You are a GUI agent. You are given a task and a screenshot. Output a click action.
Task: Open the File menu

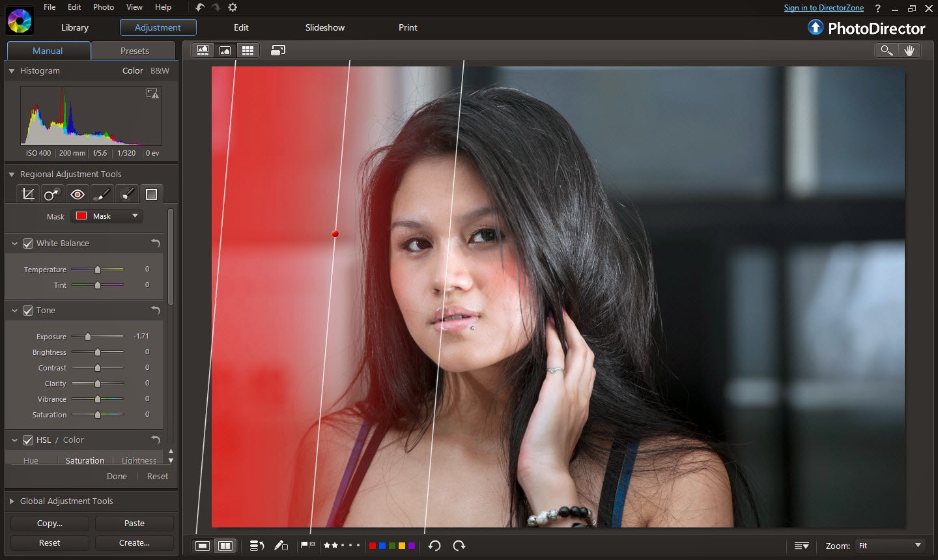point(50,7)
